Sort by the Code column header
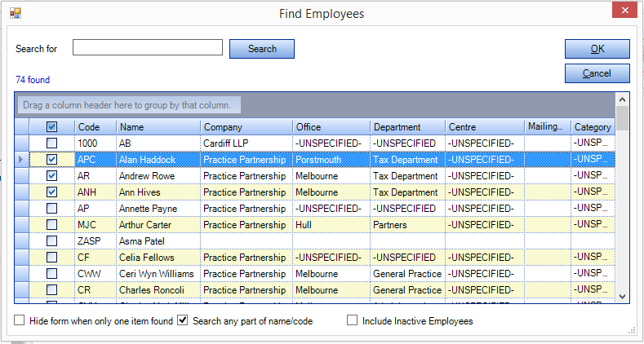 pyautogui.click(x=95, y=127)
